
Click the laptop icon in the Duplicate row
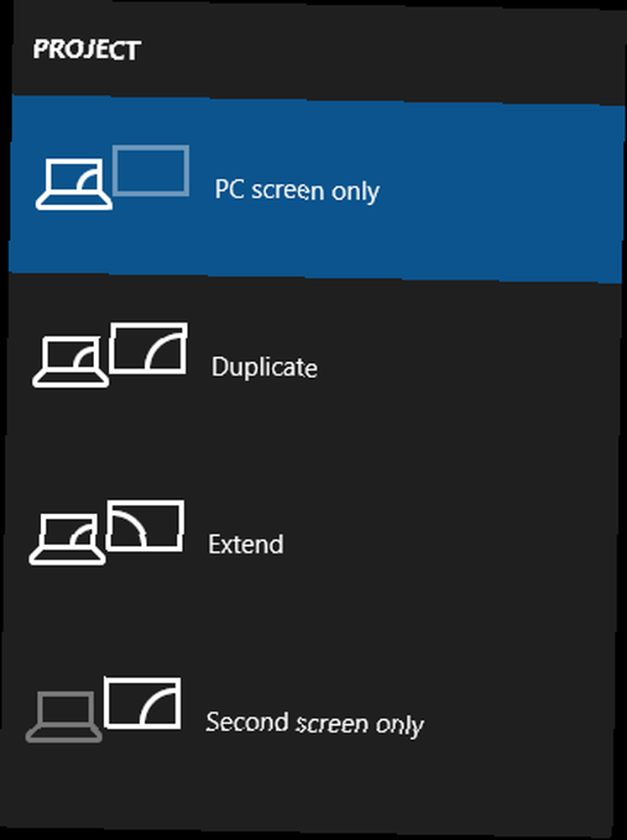click(71, 361)
